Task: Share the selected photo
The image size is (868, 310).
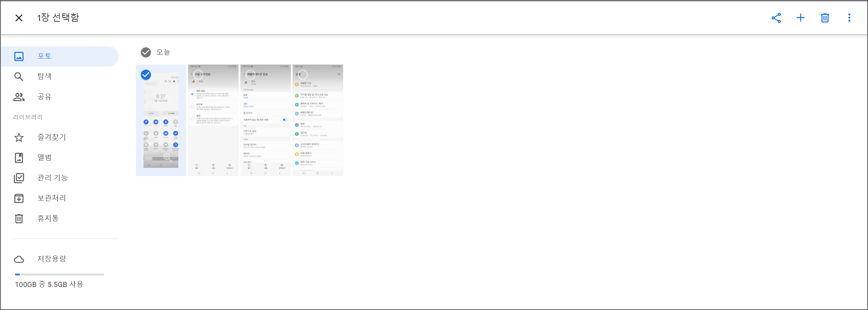Action: click(x=776, y=18)
